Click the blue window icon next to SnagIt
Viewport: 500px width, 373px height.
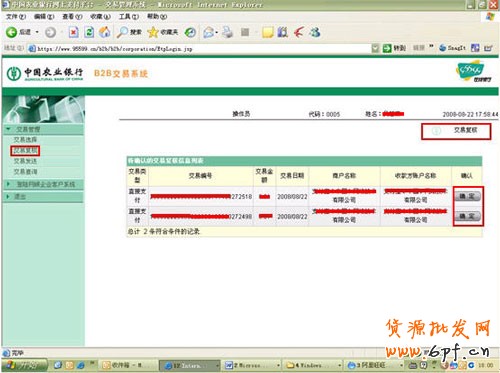pos(475,48)
